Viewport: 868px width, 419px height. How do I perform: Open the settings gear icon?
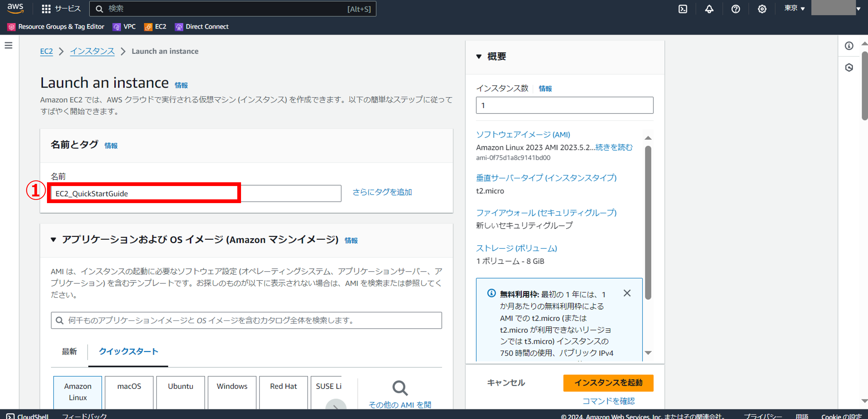coord(762,9)
